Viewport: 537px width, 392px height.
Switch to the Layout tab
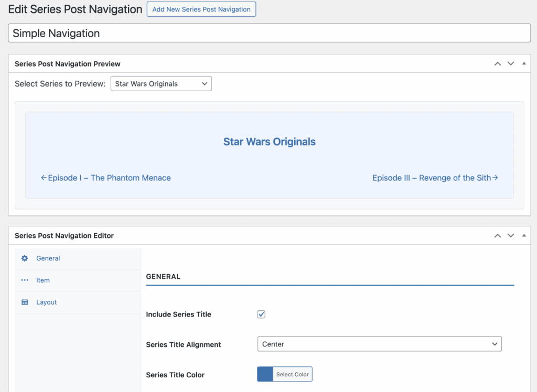pos(46,302)
